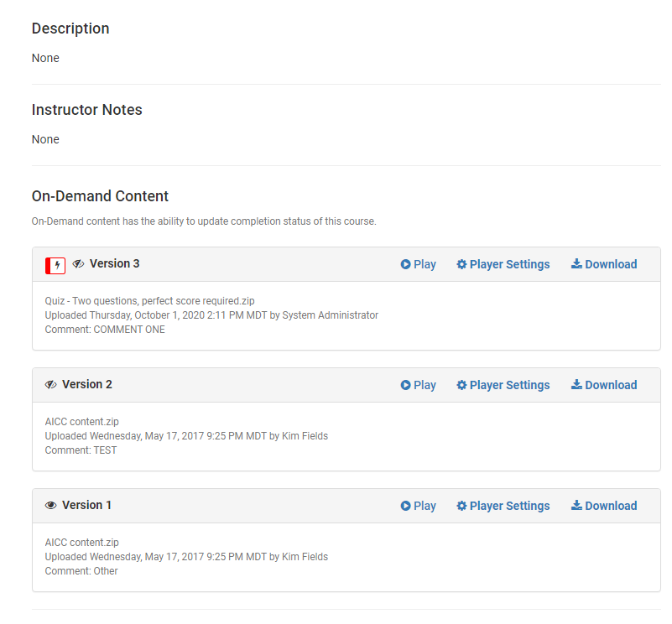Play the Version 3 content
The height and width of the screenshot is (624, 672).
coord(419,264)
